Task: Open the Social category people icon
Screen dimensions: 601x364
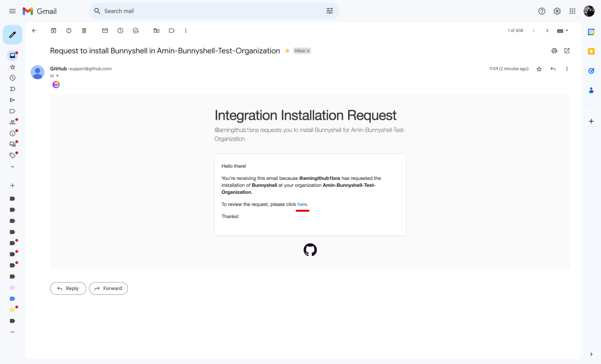Action: pos(12,122)
